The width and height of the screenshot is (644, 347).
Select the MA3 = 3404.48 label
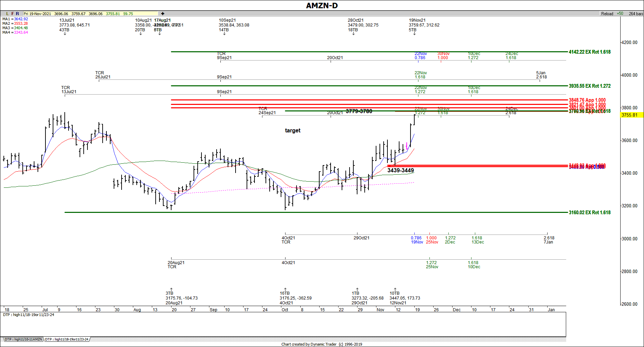[x=15, y=28]
